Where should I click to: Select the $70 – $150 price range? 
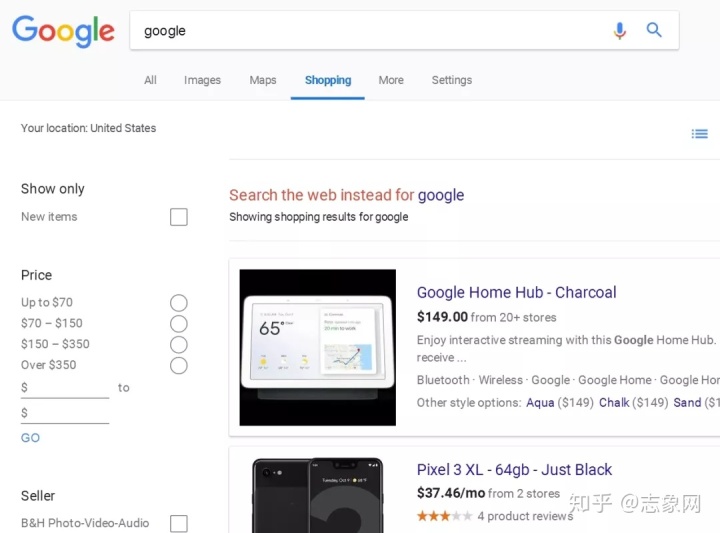179,324
